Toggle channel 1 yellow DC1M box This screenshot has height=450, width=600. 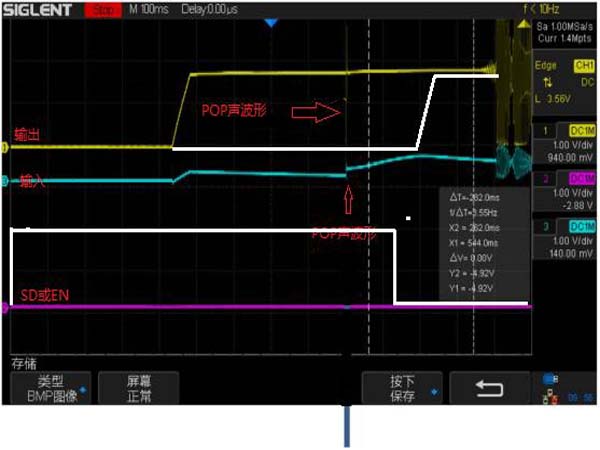[582, 130]
